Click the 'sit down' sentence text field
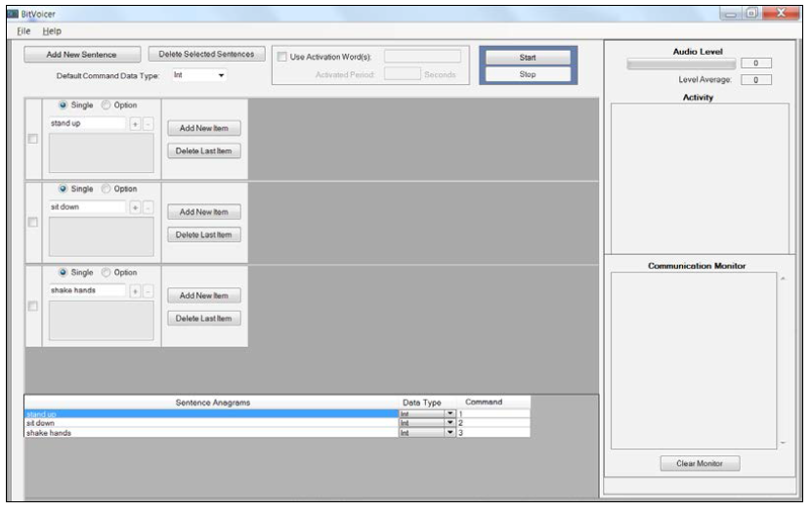812x514 pixels. tap(88, 207)
